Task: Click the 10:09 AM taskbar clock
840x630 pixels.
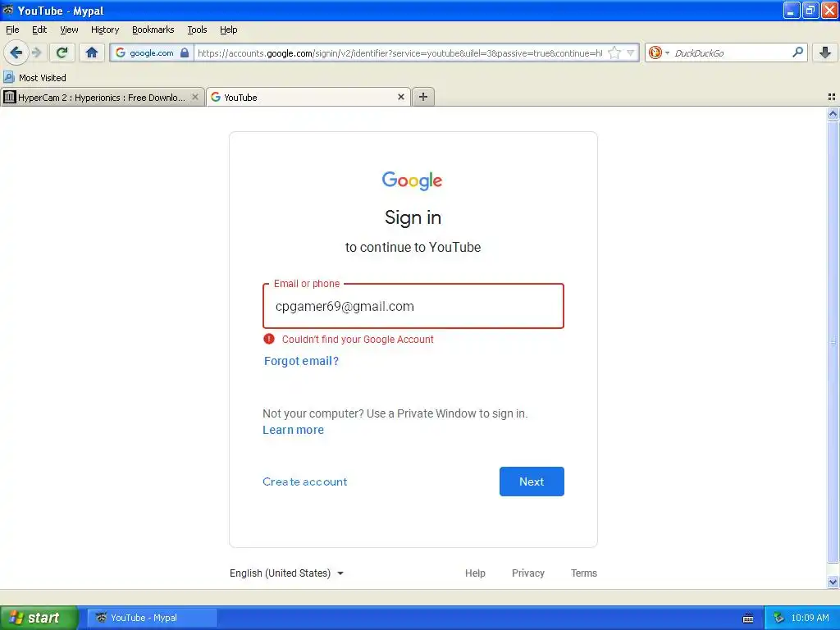Action: [810, 618]
